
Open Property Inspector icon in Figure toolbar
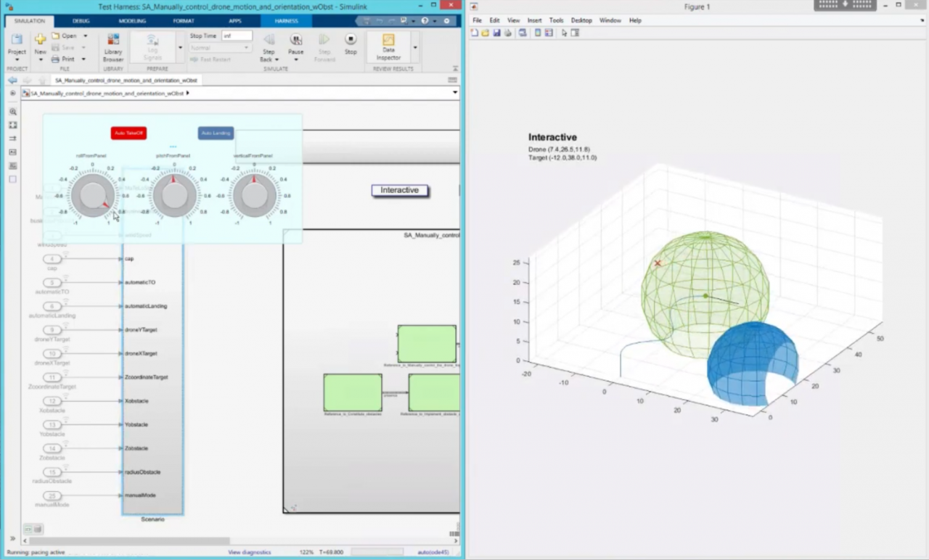click(x=575, y=33)
